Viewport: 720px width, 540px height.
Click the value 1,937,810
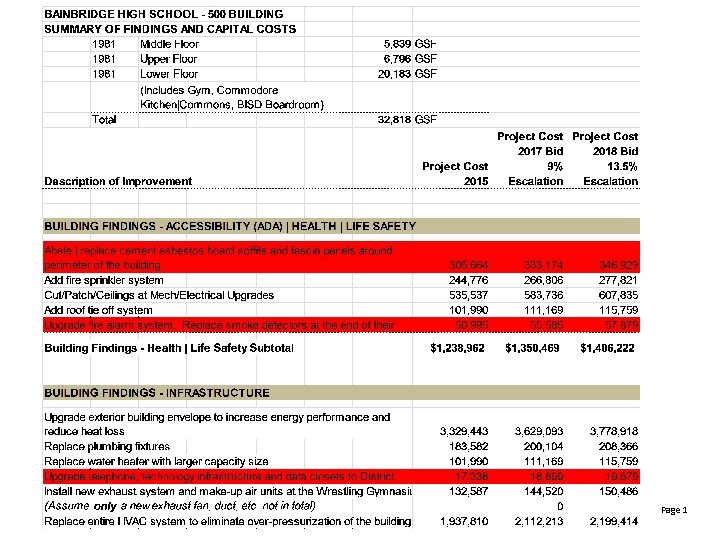click(464, 522)
